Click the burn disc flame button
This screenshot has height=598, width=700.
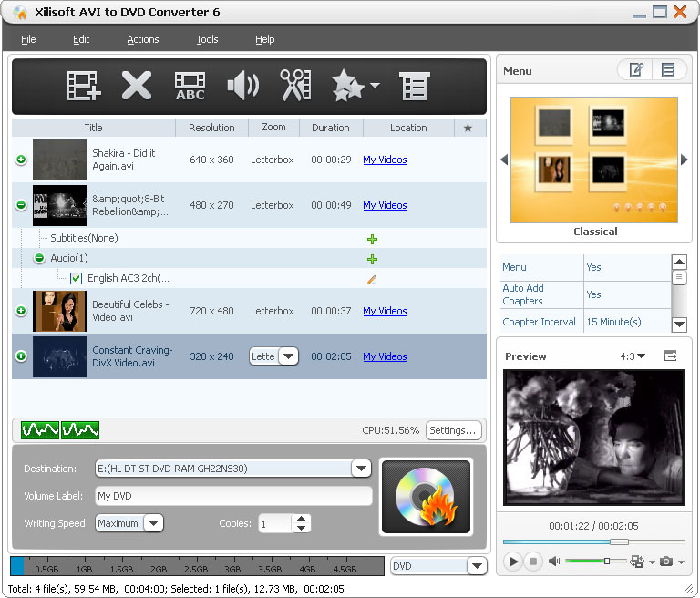tap(426, 497)
